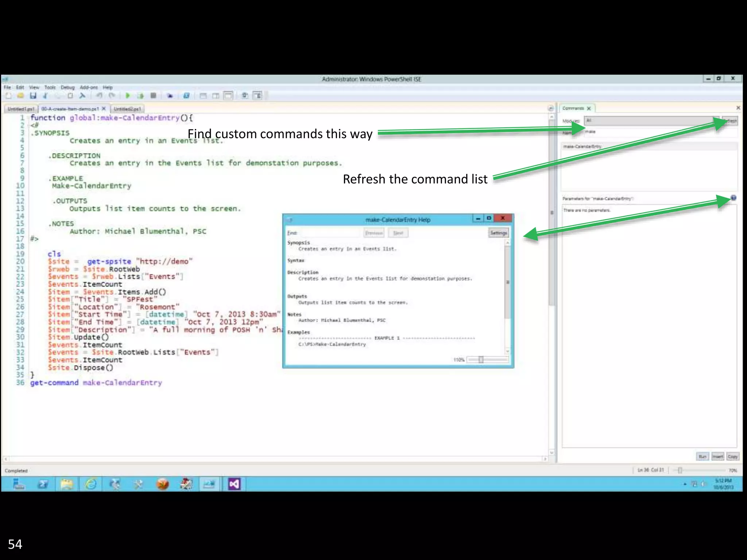Click the Cut scissors toolbar icon
The image size is (747, 560).
click(45, 96)
